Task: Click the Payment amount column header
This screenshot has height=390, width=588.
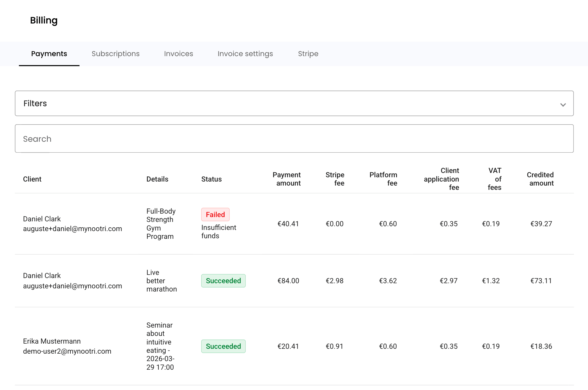Action: [287, 179]
